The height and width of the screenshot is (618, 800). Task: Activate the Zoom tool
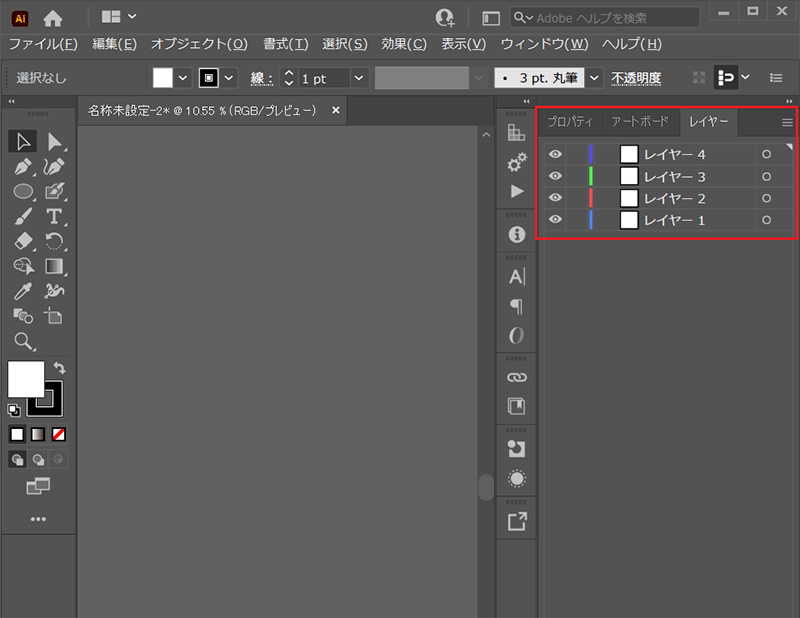pos(23,341)
